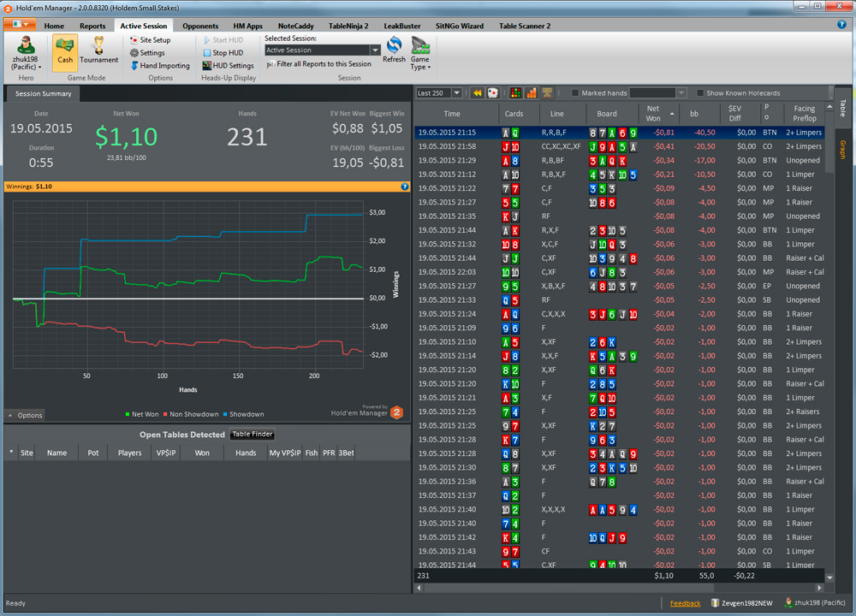Click the playing cards icon in hands toolbar
The width and height of the screenshot is (856, 616).
point(492,92)
